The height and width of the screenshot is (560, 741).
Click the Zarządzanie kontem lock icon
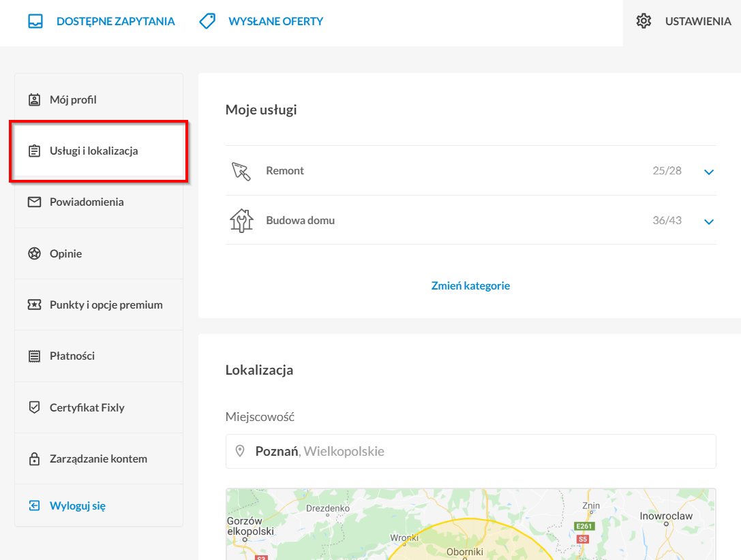click(x=35, y=458)
